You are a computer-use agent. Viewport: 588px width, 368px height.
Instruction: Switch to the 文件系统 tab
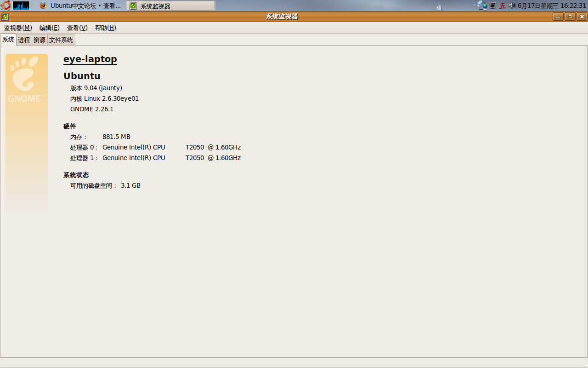(61, 40)
